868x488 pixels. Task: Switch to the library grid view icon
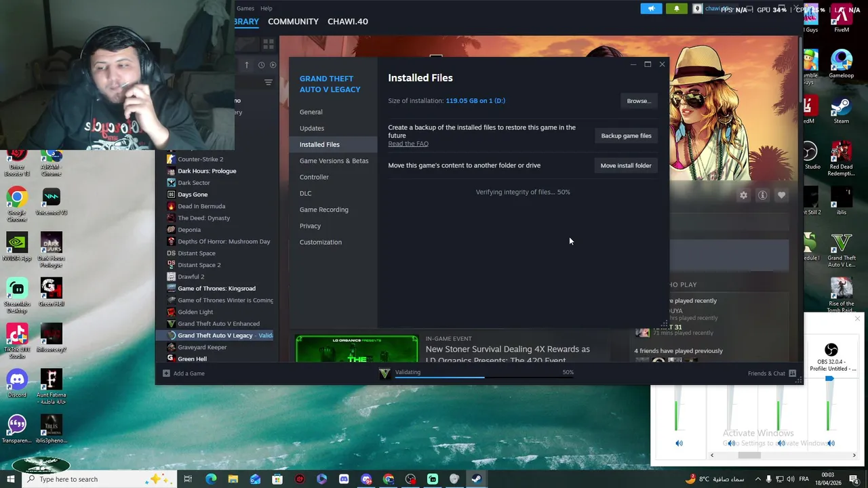click(269, 44)
